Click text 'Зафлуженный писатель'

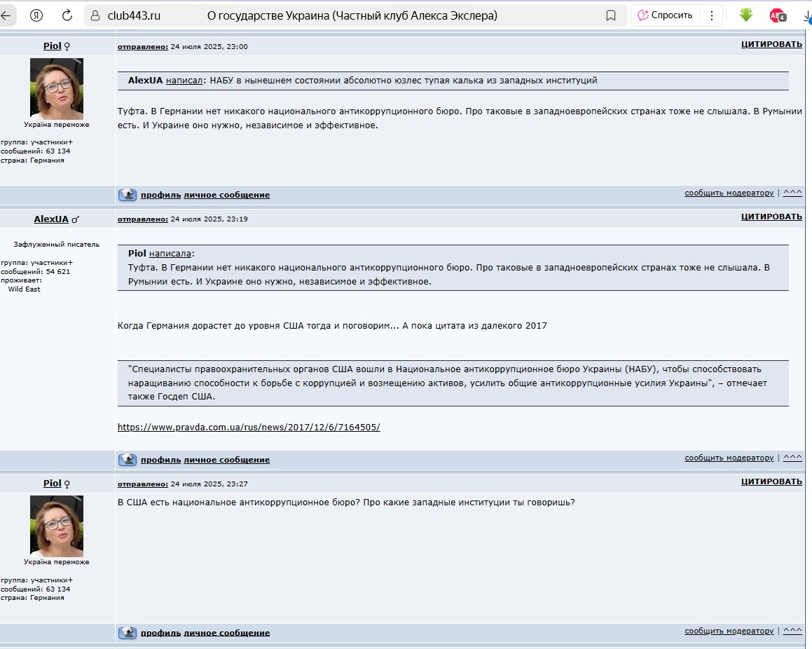coord(57,245)
